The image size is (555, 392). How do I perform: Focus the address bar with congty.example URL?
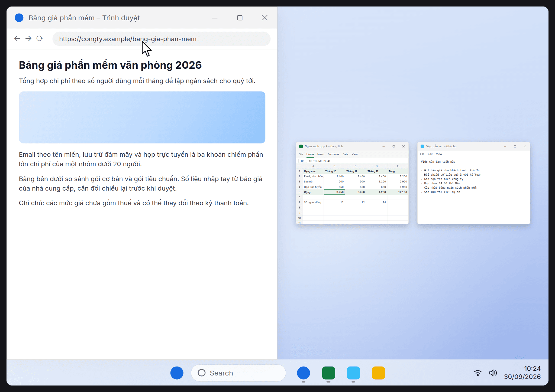point(162,39)
